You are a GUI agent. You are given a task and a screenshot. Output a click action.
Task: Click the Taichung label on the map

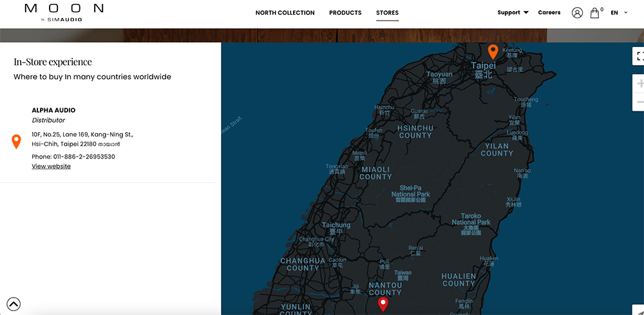(336, 228)
